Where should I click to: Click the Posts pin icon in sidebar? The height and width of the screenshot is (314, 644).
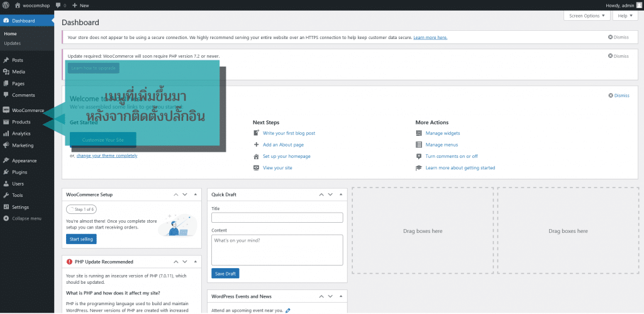(x=6, y=60)
